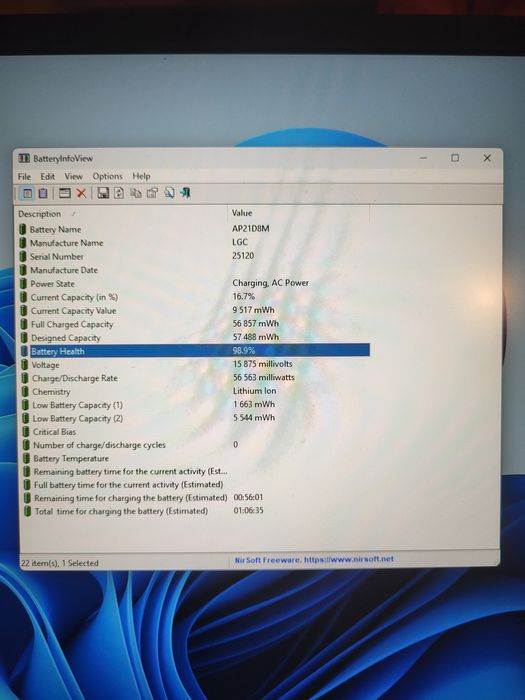This screenshot has width=525, height=700.
Task: Click the red X Clear Log icon
Action: click(81, 193)
